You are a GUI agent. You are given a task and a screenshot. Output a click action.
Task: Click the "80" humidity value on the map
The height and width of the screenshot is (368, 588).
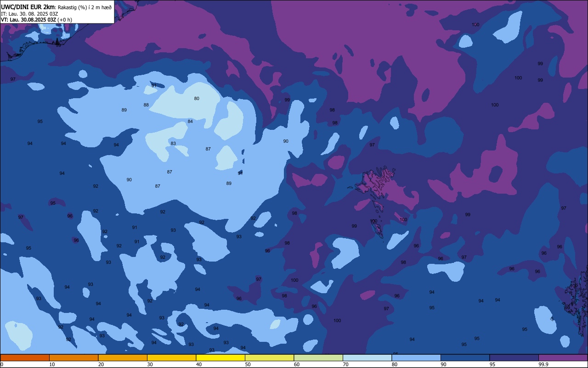pos(197,99)
